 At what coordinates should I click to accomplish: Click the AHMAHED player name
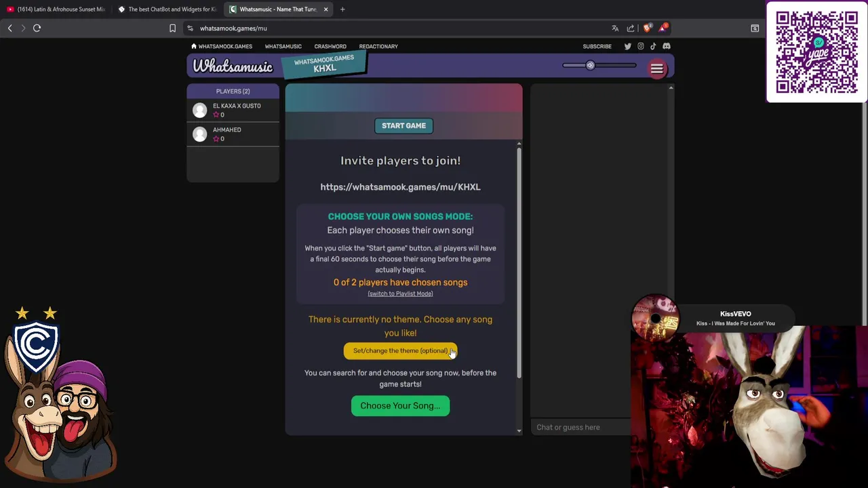226,129
